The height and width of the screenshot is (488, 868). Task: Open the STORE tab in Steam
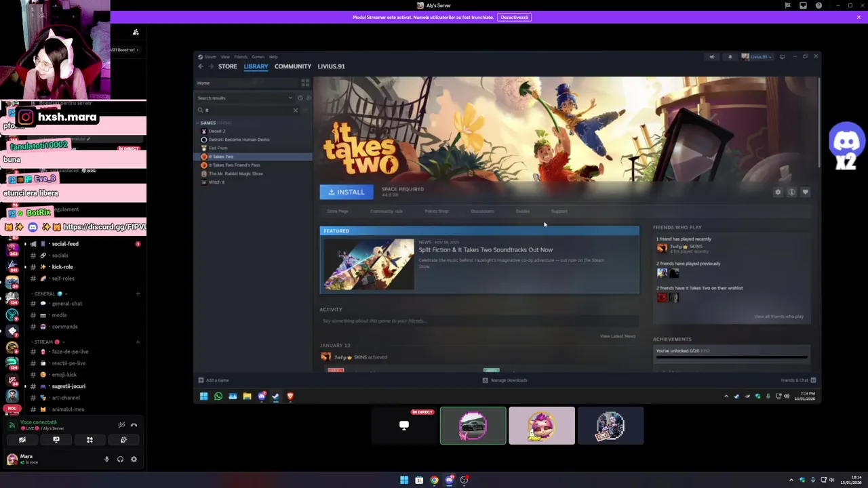(x=227, y=66)
